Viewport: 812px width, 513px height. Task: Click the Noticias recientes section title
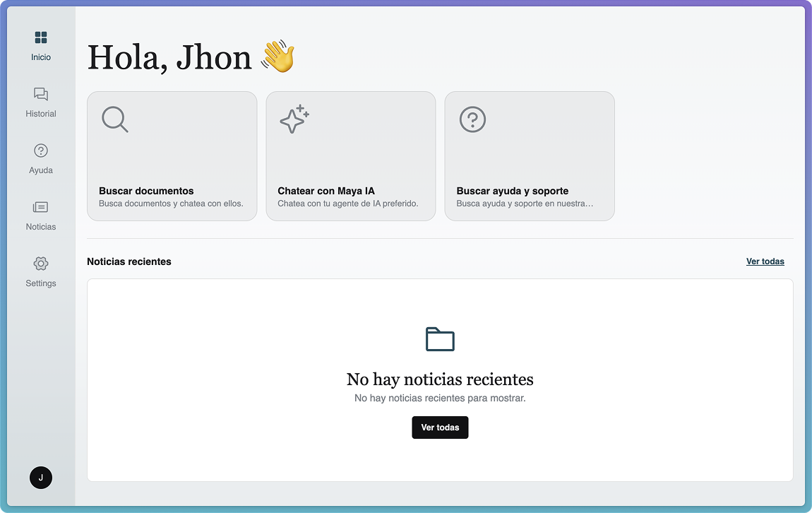[x=128, y=261]
